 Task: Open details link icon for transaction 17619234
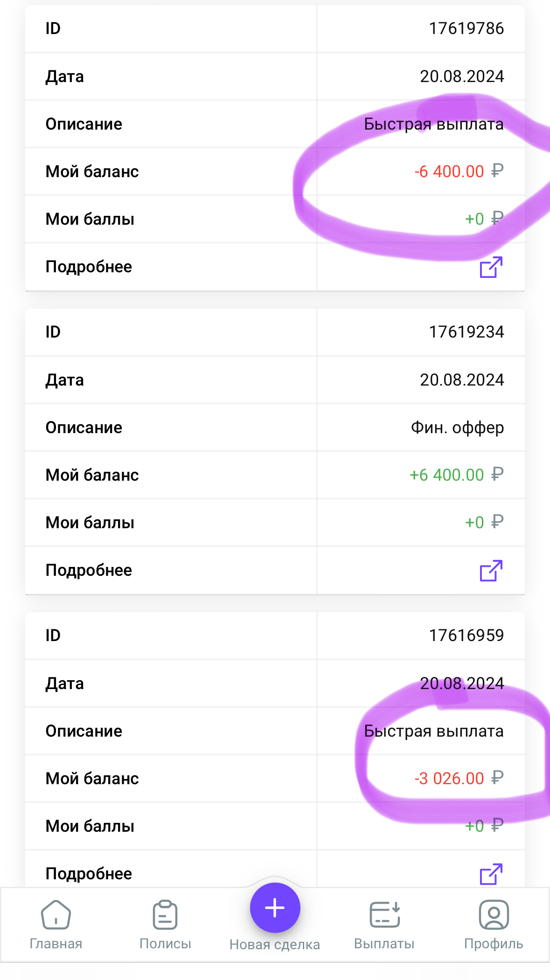(x=491, y=571)
